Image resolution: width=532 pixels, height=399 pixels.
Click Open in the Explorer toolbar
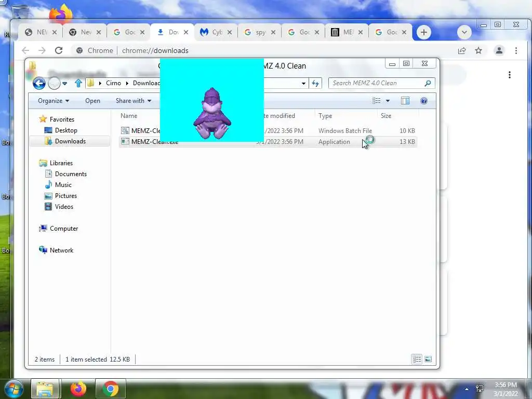92,101
